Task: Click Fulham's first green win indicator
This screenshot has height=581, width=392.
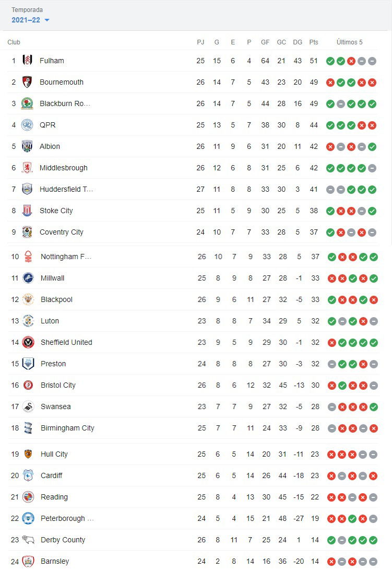Action: (x=330, y=61)
